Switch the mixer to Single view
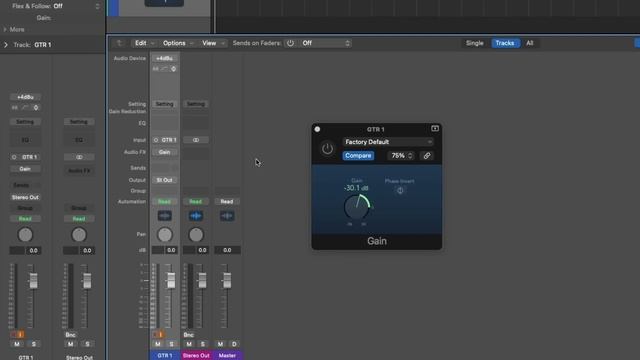 tap(475, 43)
